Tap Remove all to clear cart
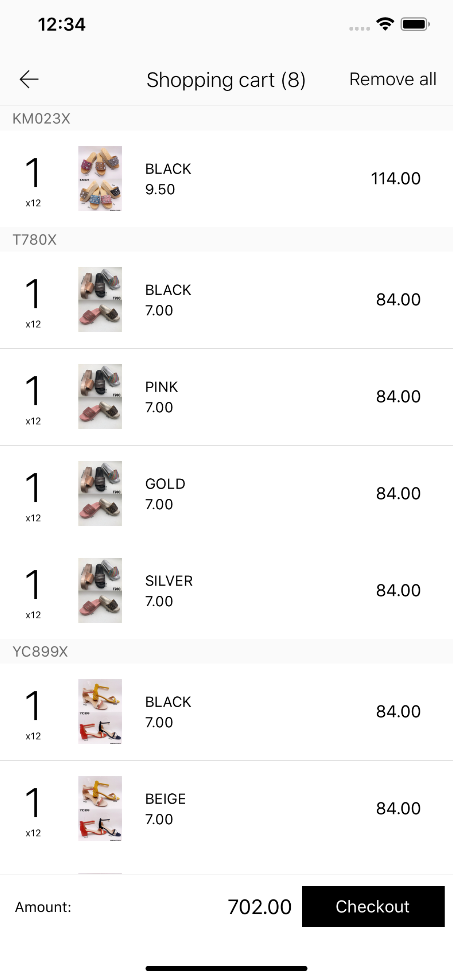 pos(392,79)
